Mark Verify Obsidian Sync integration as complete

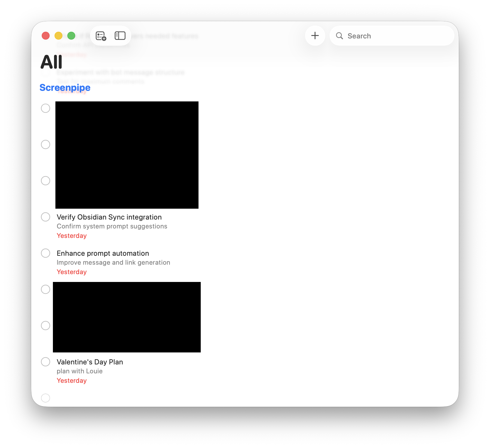(x=46, y=217)
